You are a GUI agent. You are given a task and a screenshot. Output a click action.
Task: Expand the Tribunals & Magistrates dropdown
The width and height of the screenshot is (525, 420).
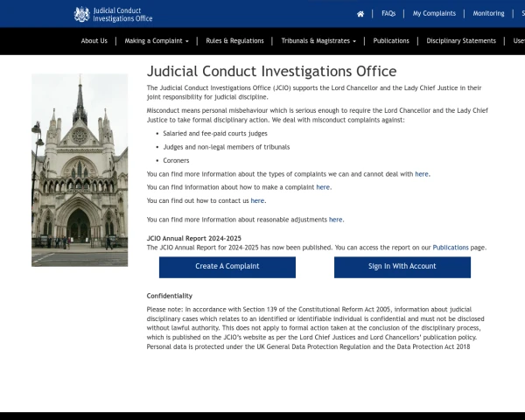click(x=318, y=41)
